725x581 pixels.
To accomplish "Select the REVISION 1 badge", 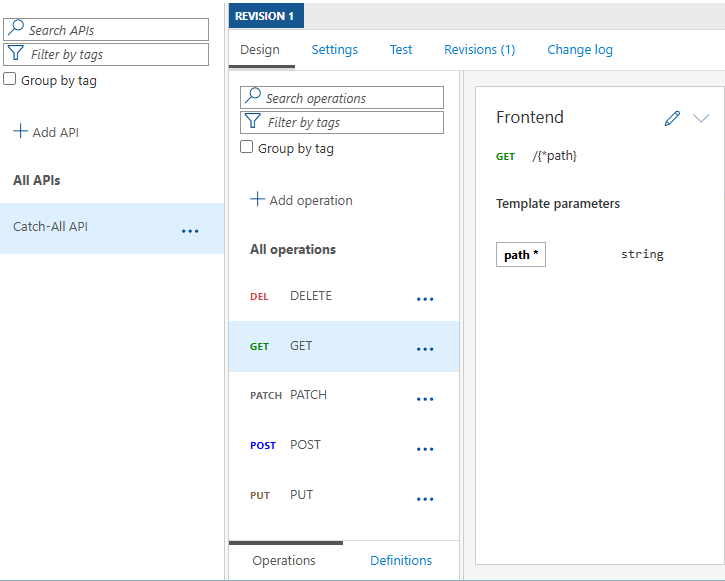I will (266, 16).
